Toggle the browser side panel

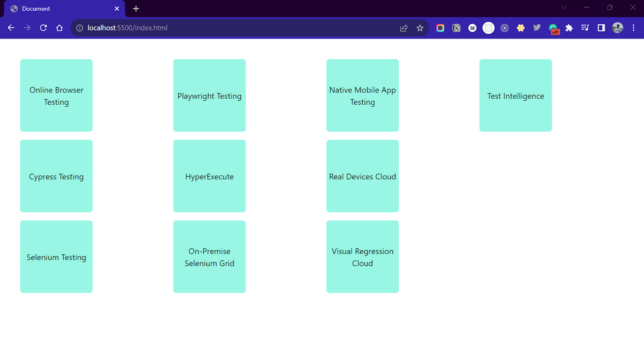click(x=601, y=28)
